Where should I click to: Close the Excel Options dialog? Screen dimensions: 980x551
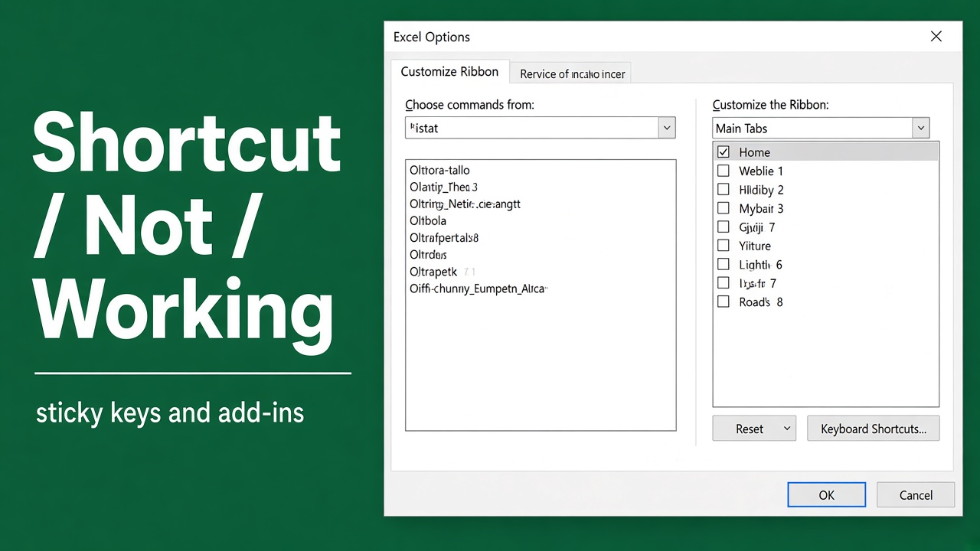(936, 37)
